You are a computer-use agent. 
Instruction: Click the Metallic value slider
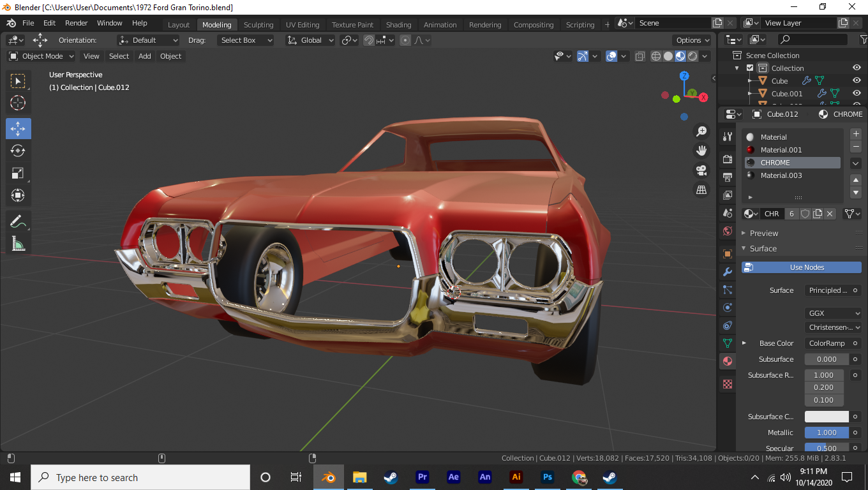[x=827, y=433]
